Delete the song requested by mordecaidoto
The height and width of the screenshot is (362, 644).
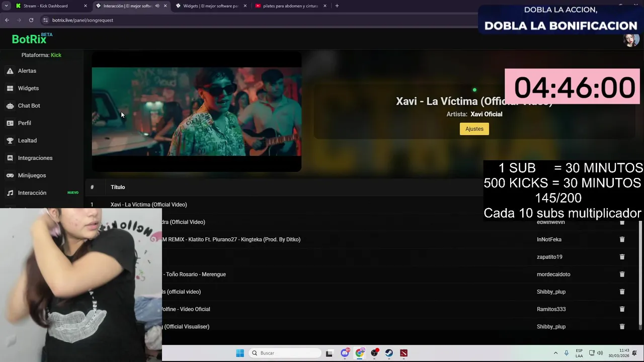[622, 275]
